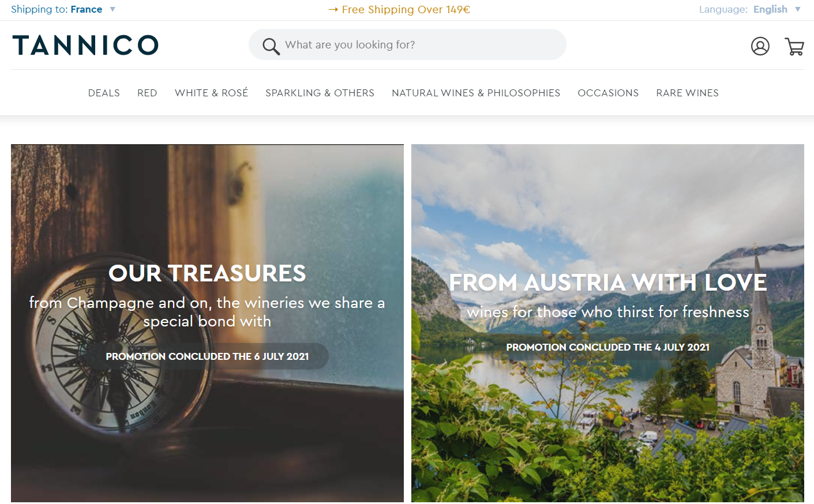This screenshot has width=814, height=504.
Task: Click the TANNICO logo
Action: 85,46
